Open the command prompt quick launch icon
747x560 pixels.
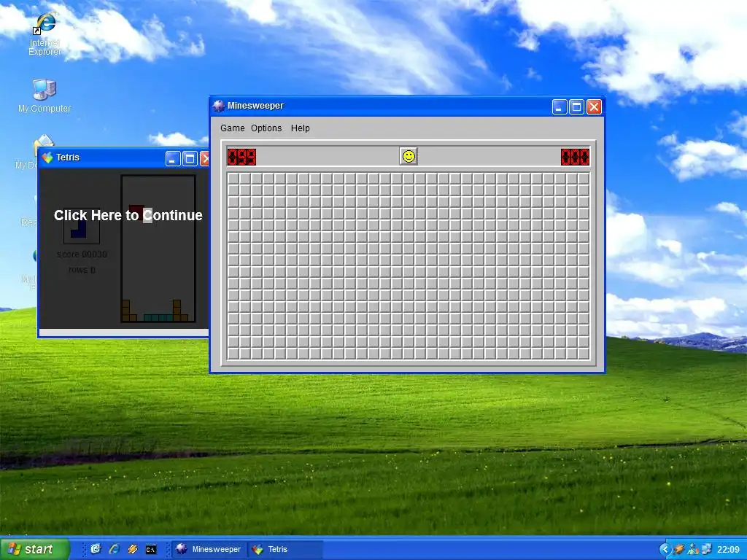[150, 550]
